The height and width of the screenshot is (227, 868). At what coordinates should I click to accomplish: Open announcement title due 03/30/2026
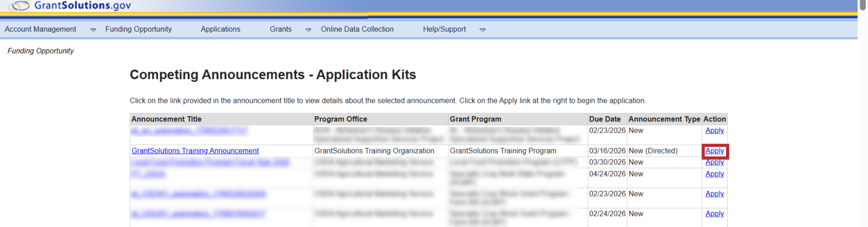210,163
